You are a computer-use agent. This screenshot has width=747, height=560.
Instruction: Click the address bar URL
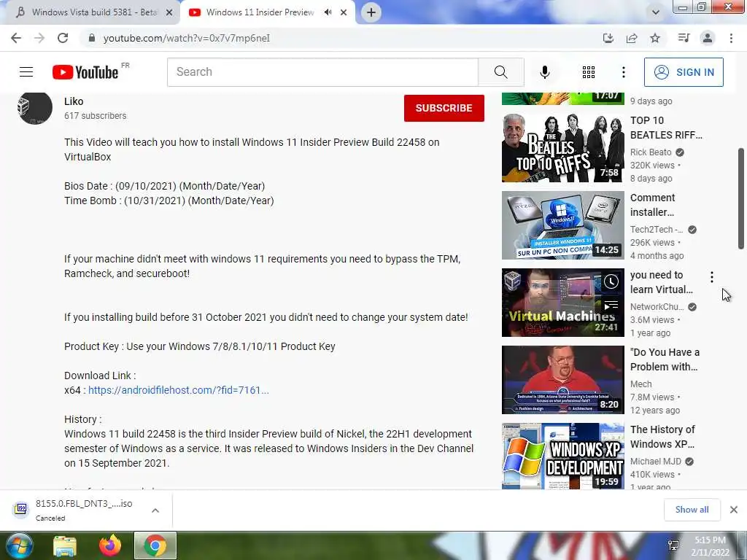pos(187,38)
